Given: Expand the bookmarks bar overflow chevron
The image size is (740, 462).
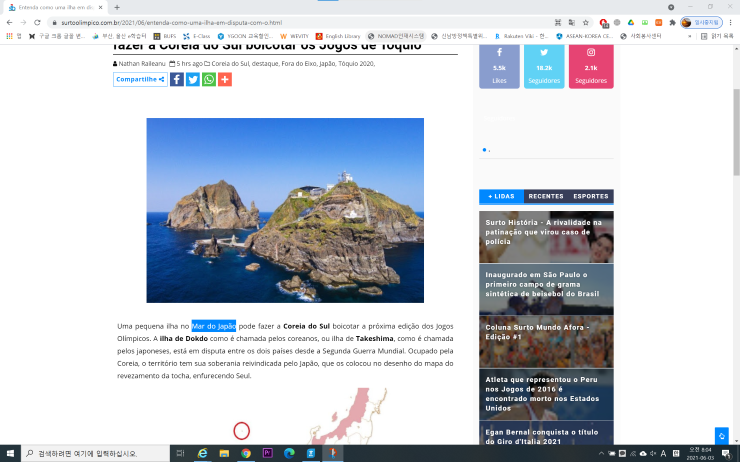Looking at the screenshot, I should 688,36.
